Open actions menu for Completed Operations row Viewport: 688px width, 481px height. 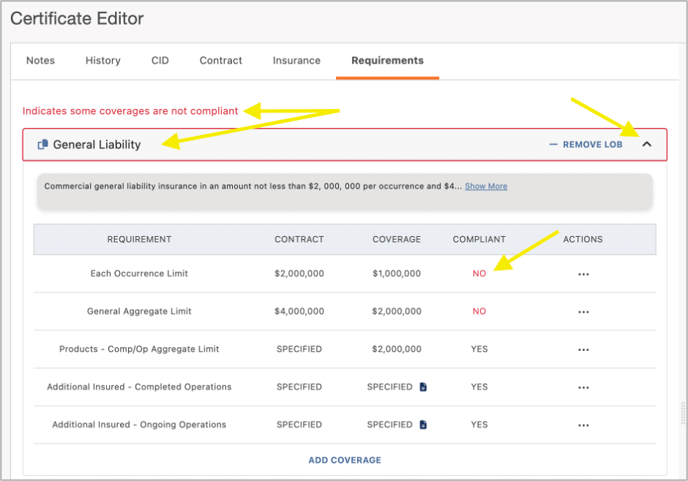click(583, 388)
